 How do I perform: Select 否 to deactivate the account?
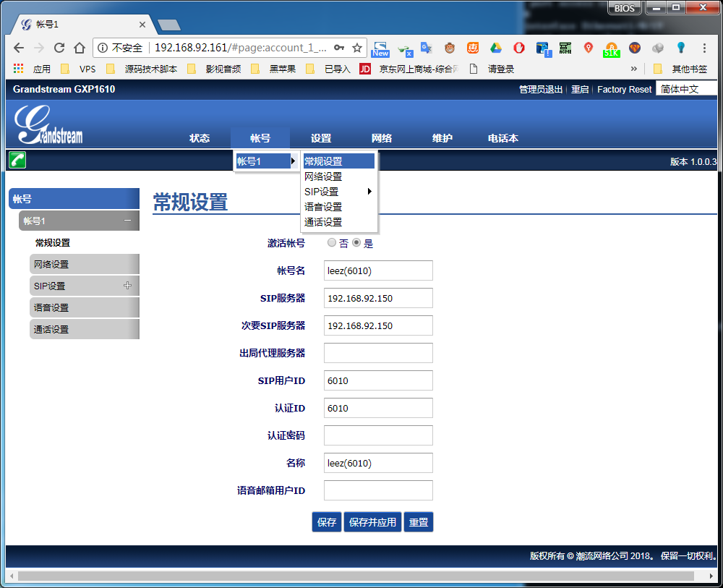point(332,243)
